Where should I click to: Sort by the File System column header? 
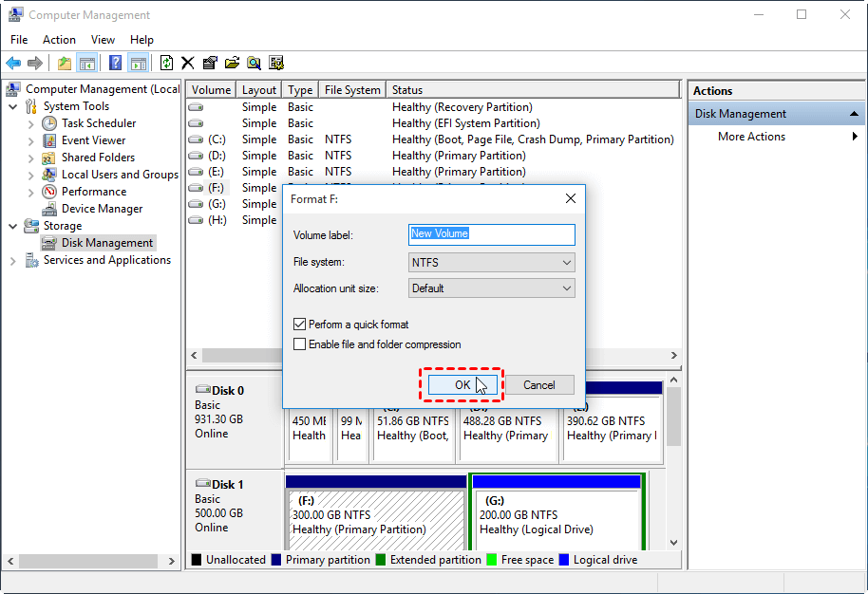[352, 89]
